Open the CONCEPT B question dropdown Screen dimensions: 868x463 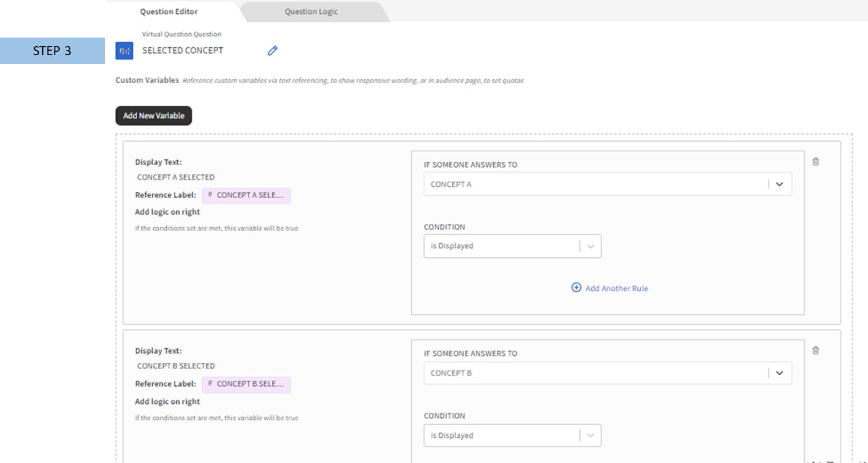pos(608,373)
